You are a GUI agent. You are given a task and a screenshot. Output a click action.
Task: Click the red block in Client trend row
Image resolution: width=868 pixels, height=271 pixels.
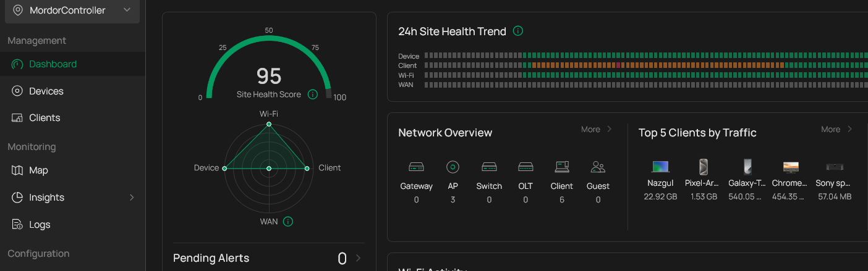(x=619, y=65)
